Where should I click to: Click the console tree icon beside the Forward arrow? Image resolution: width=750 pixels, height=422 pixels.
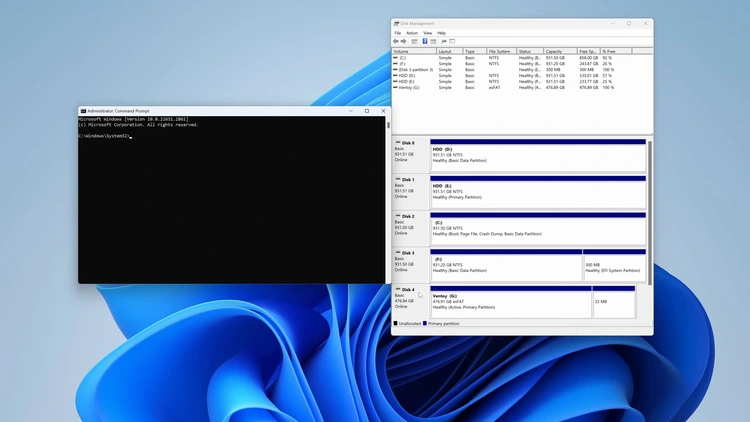coord(414,42)
